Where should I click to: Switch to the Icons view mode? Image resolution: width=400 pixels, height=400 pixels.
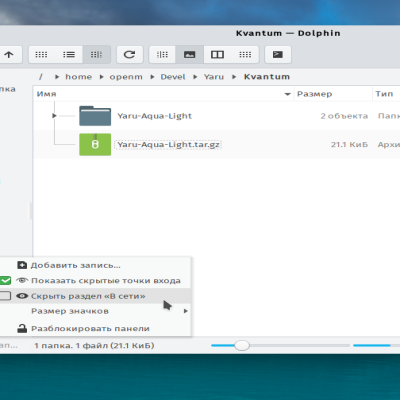41,55
